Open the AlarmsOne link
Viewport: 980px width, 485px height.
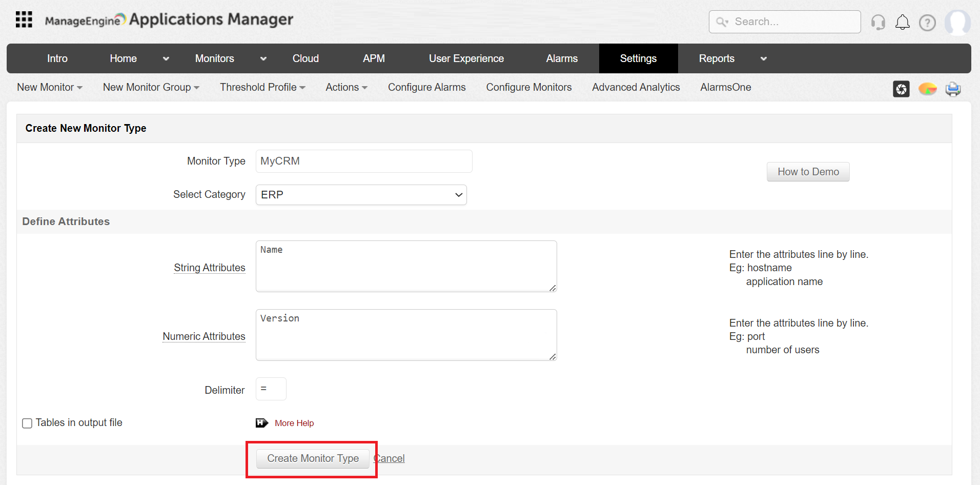pos(726,87)
